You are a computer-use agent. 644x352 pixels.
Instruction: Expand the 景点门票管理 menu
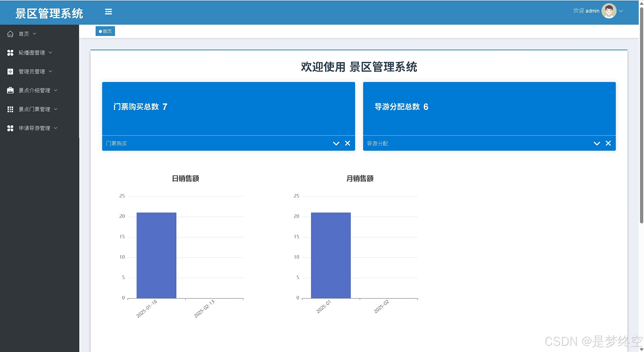point(34,109)
